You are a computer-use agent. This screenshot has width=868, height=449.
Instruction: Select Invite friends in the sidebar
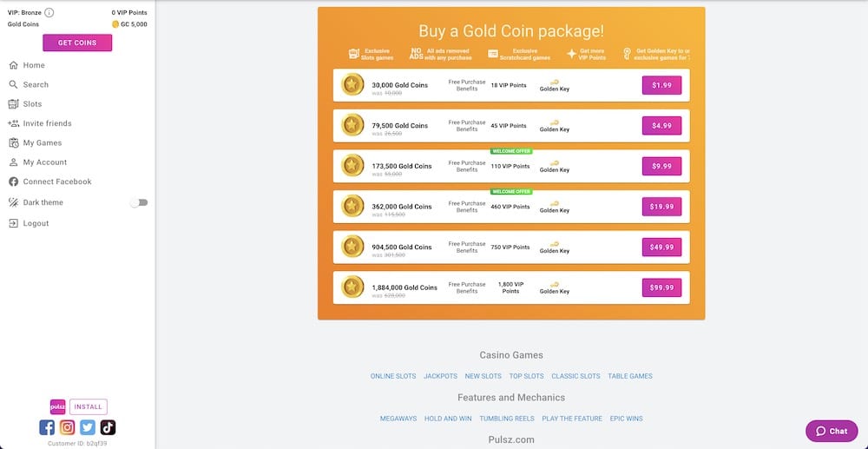pos(47,123)
